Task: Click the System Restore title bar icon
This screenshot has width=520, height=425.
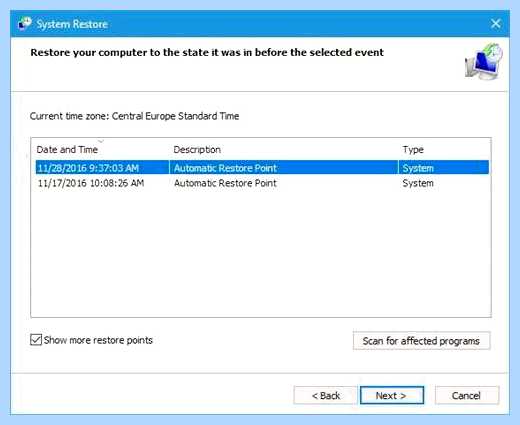Action: (x=25, y=24)
